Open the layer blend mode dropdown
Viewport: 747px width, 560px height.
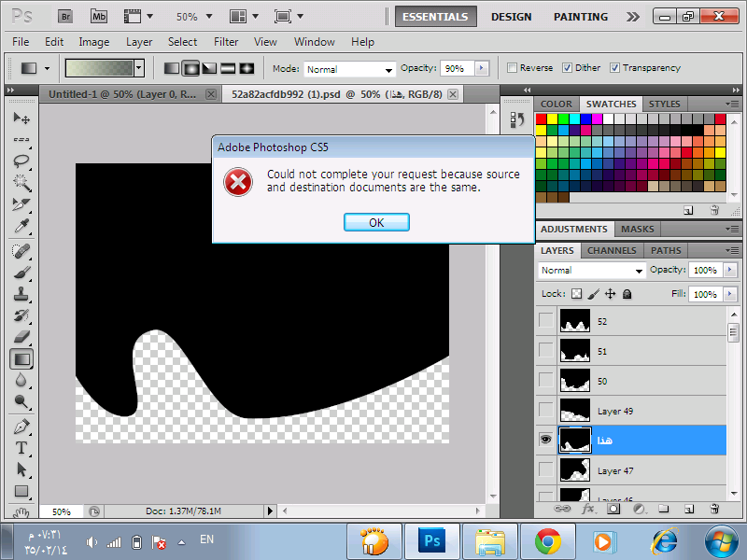tap(592, 271)
